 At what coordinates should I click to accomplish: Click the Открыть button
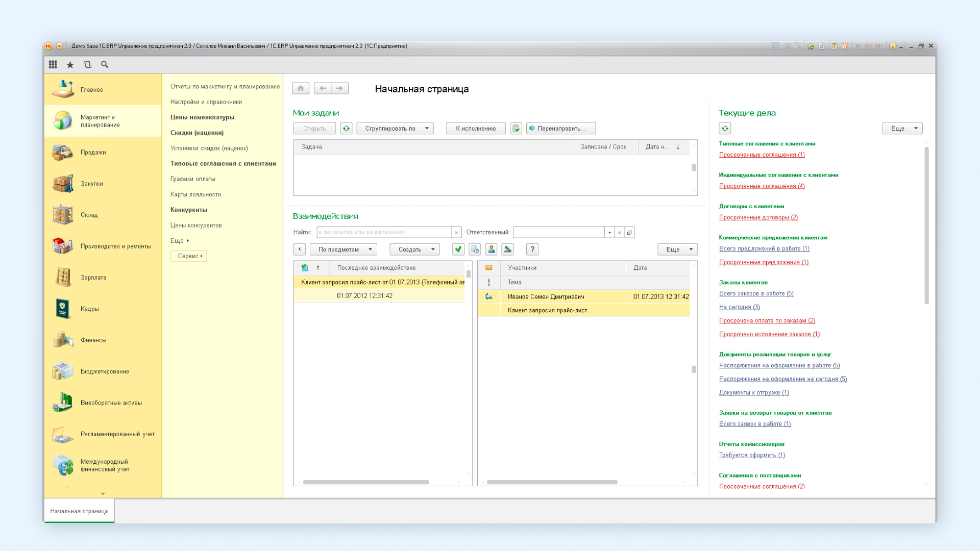(x=314, y=129)
